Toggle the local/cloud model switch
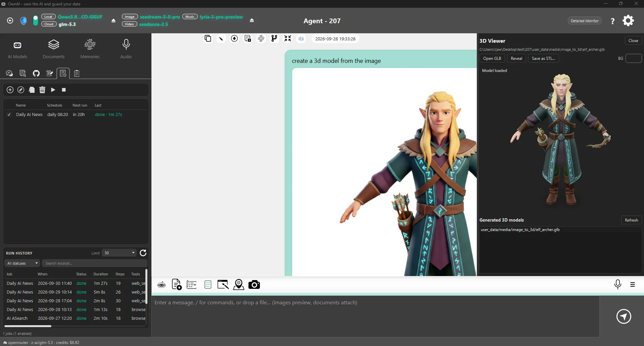644x346 pixels. pyautogui.click(x=36, y=21)
